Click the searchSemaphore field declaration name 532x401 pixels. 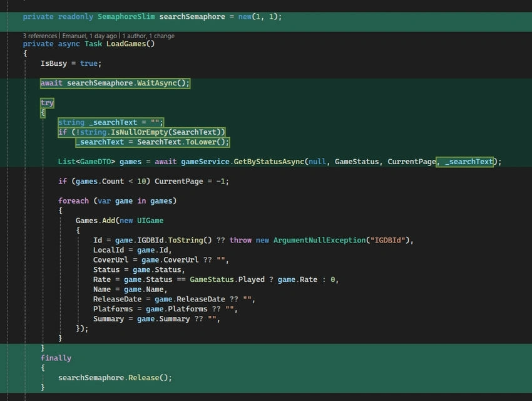click(192, 17)
